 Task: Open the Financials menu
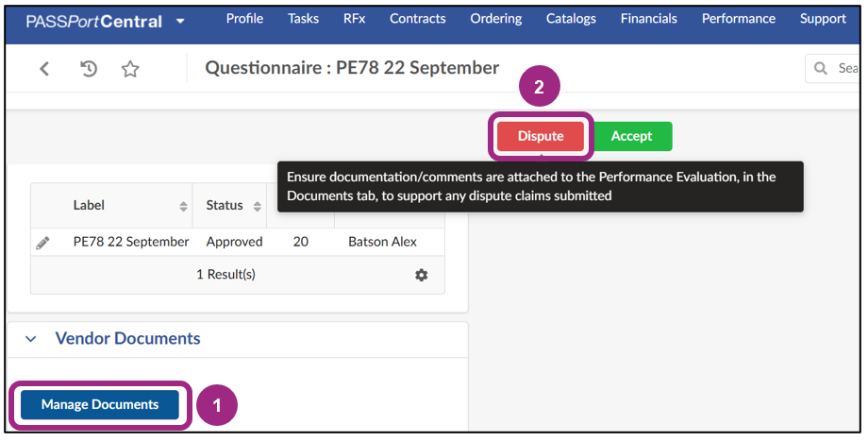[648, 19]
